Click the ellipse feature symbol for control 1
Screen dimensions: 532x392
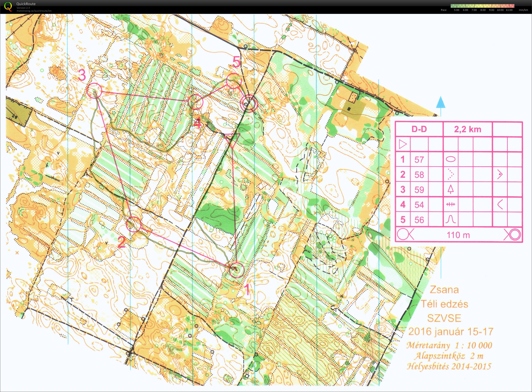(451, 159)
